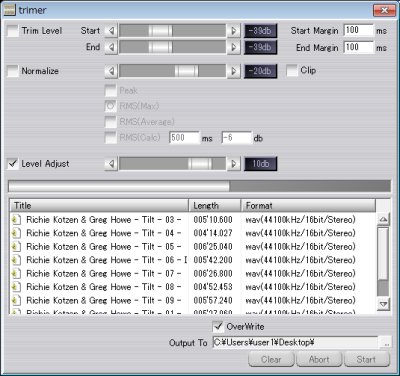Click the length value 006'25.040
Viewport: 400px width, 376px height.
tap(213, 247)
